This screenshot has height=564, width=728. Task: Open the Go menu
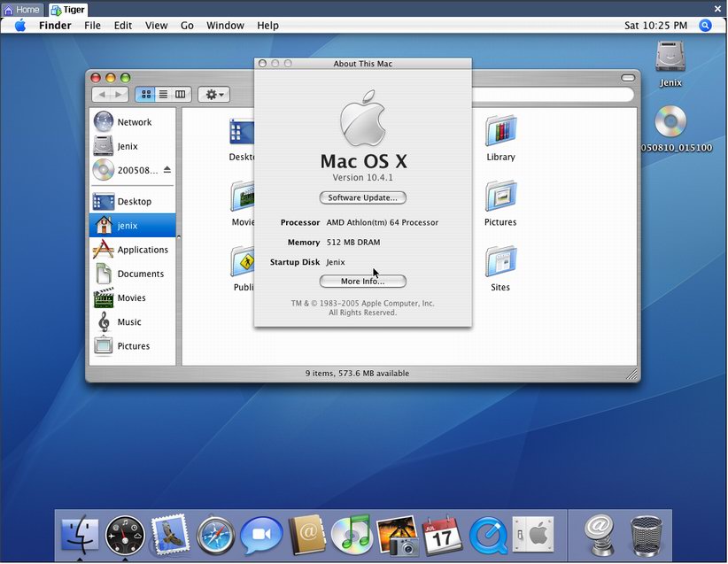(187, 25)
